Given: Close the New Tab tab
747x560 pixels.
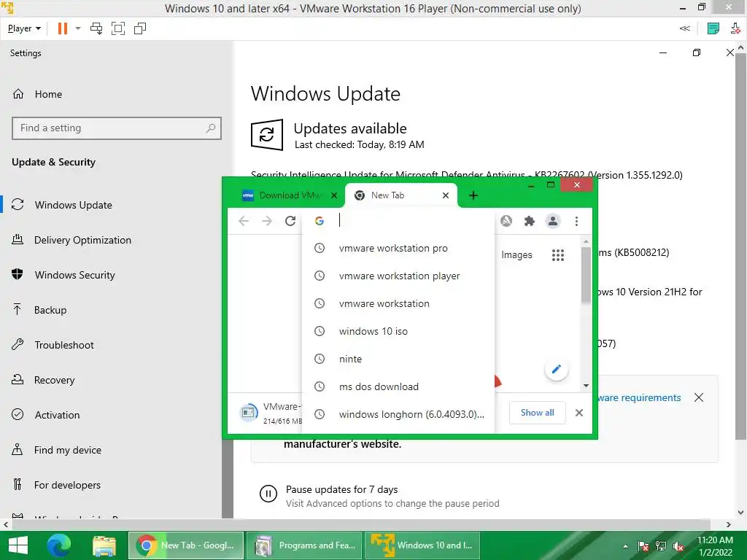Looking at the screenshot, I should 446,195.
